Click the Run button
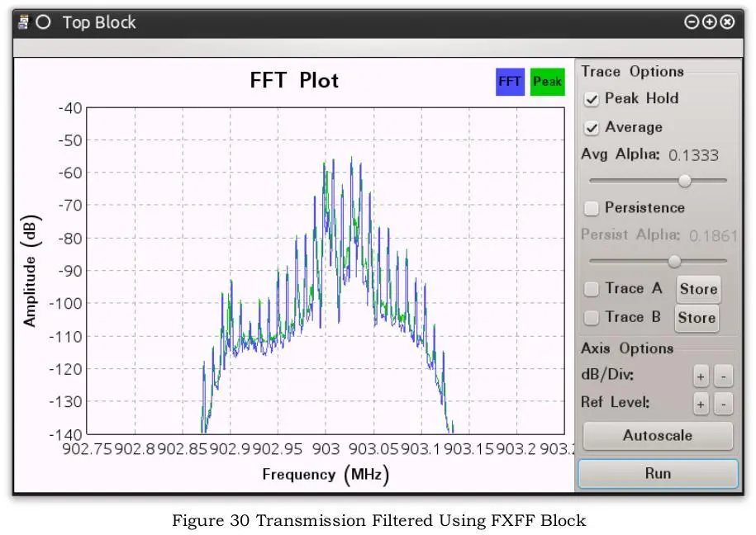This screenshot has width=756, height=535. click(x=659, y=474)
